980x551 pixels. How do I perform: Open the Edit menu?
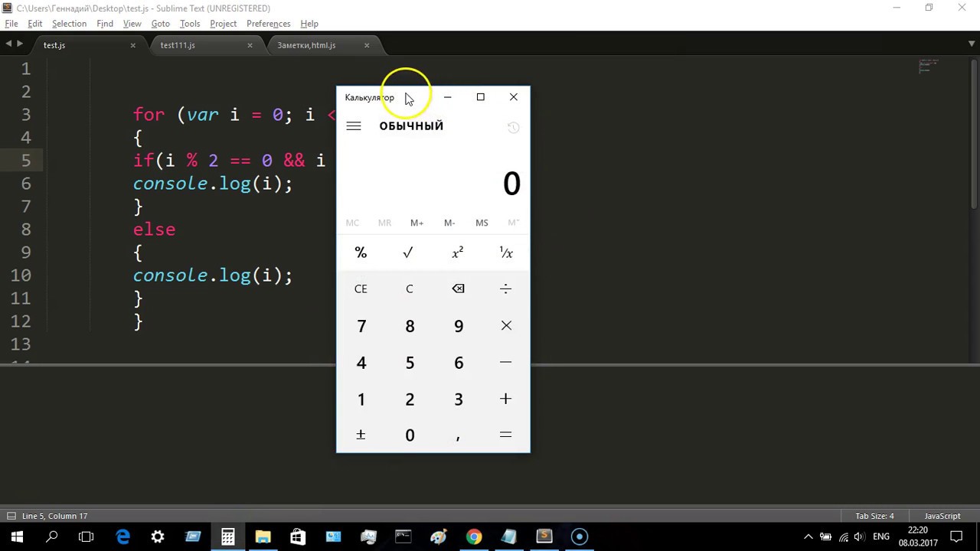pos(35,24)
